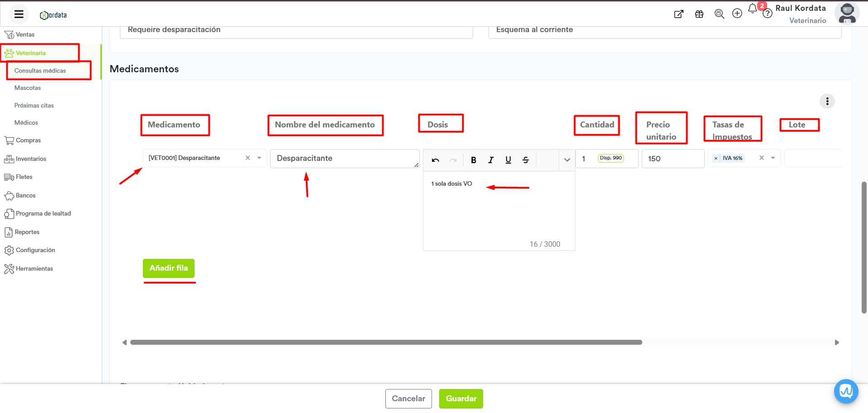Viewport: 868px width, 413px height.
Task: Toggle bold formatting in Dosis editor
Action: 474,160
